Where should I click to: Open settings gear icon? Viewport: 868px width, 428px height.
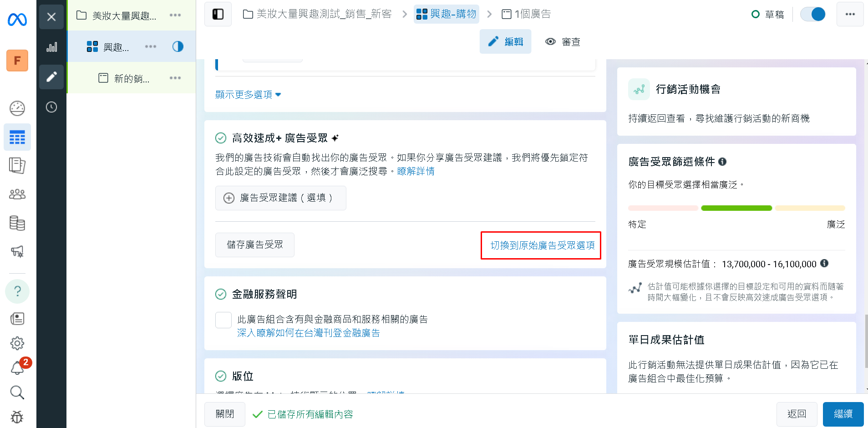click(17, 343)
